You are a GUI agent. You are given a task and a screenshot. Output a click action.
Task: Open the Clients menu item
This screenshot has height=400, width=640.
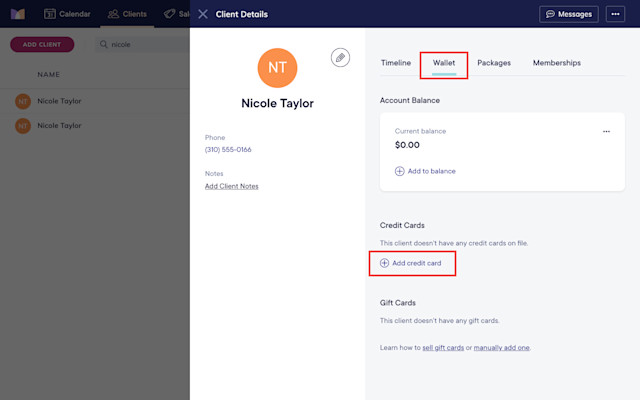[x=127, y=14]
